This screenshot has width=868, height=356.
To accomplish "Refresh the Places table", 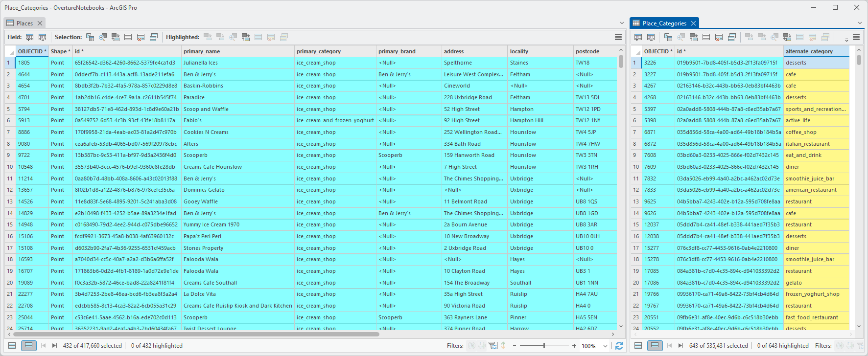I will pos(619,346).
